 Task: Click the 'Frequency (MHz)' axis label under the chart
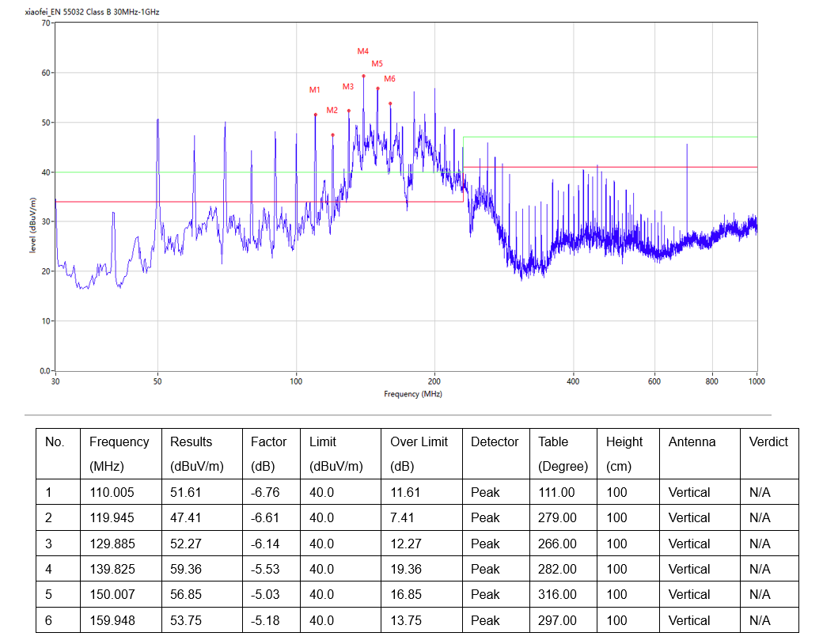click(412, 394)
